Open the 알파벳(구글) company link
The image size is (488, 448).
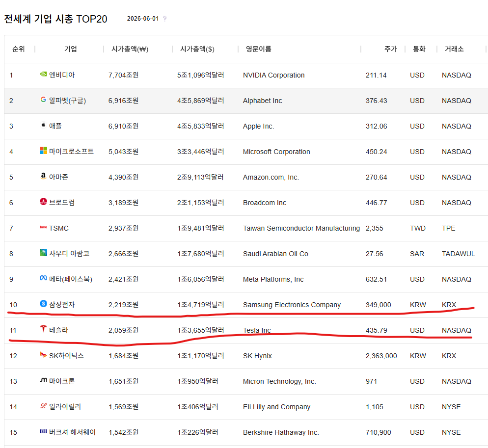[68, 100]
